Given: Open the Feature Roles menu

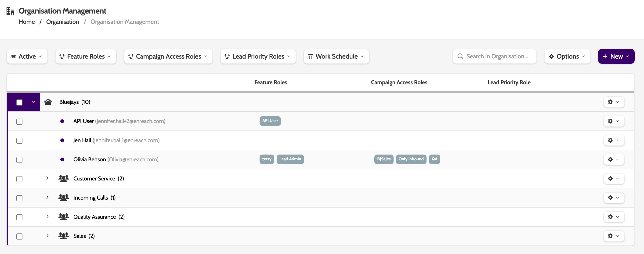Looking at the screenshot, I should [x=86, y=56].
